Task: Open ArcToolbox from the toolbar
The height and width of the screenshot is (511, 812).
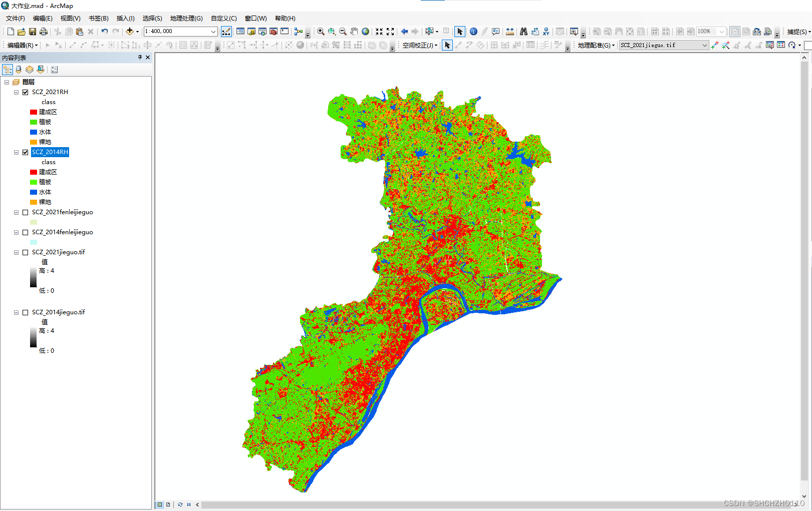Action: click(273, 31)
